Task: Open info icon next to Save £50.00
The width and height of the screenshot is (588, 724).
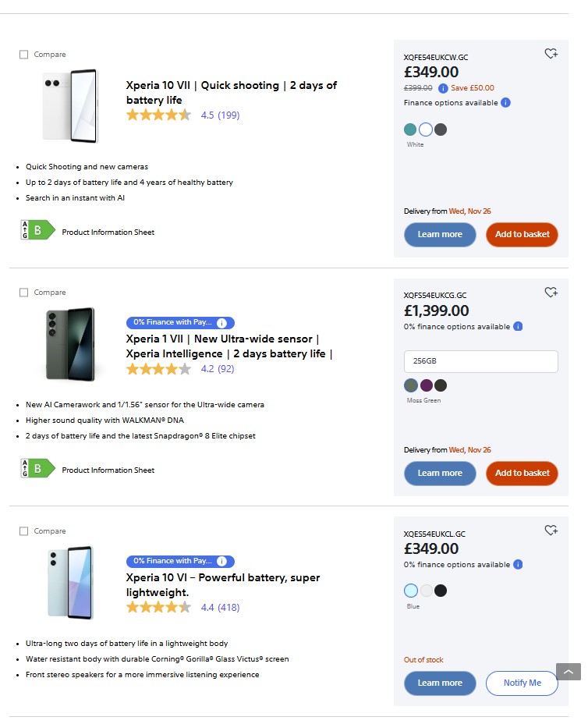Action: (443, 88)
